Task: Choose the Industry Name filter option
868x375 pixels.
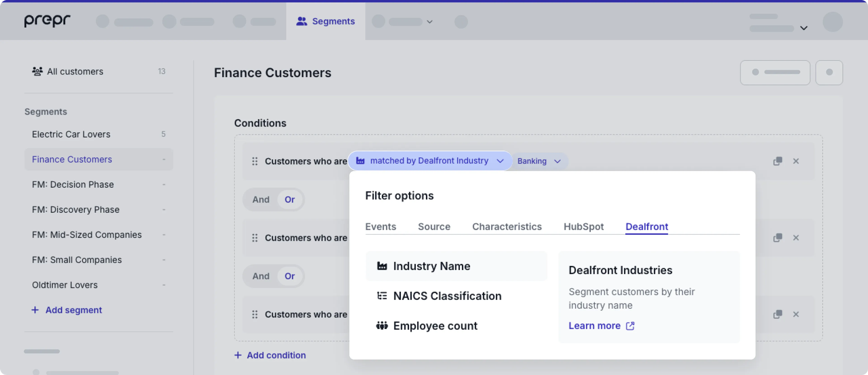Action: coord(456,266)
